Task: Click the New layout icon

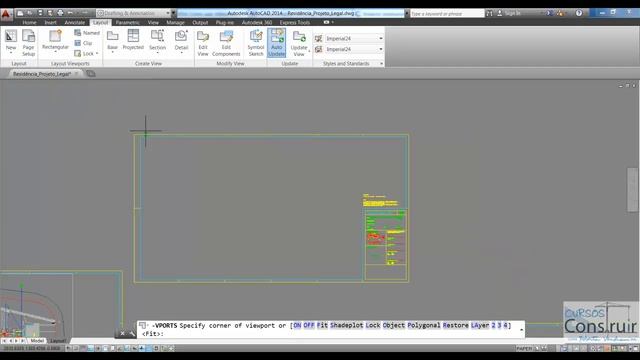Action: click(11, 36)
